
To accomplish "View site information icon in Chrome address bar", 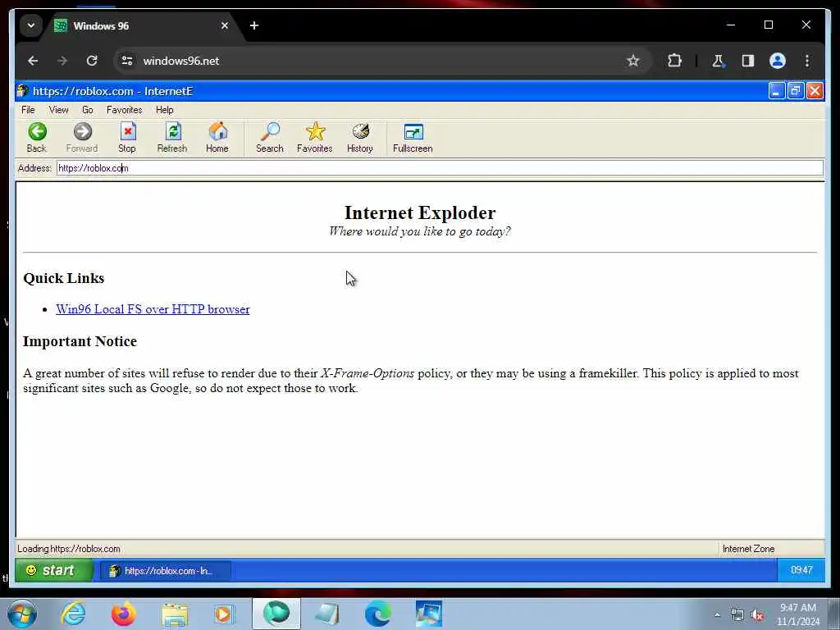I will [x=127, y=61].
